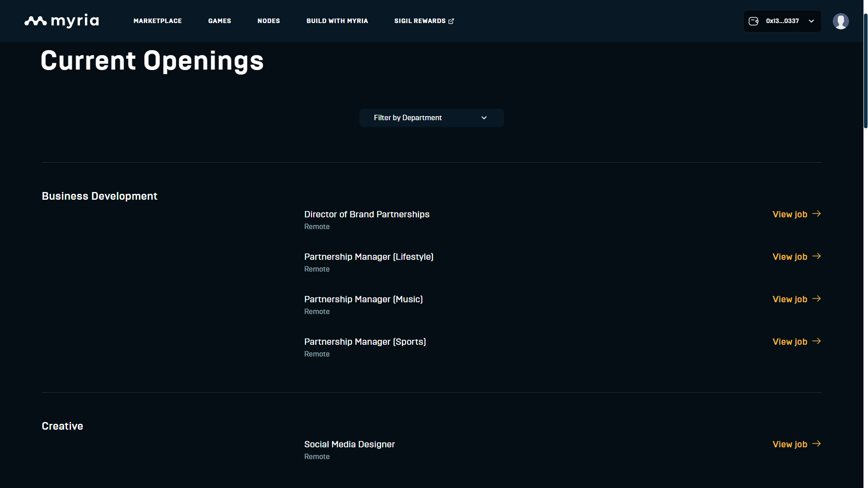Viewport: 868px width, 488px height.
Task: Open Sigil Rewards external link
Action: (x=420, y=21)
